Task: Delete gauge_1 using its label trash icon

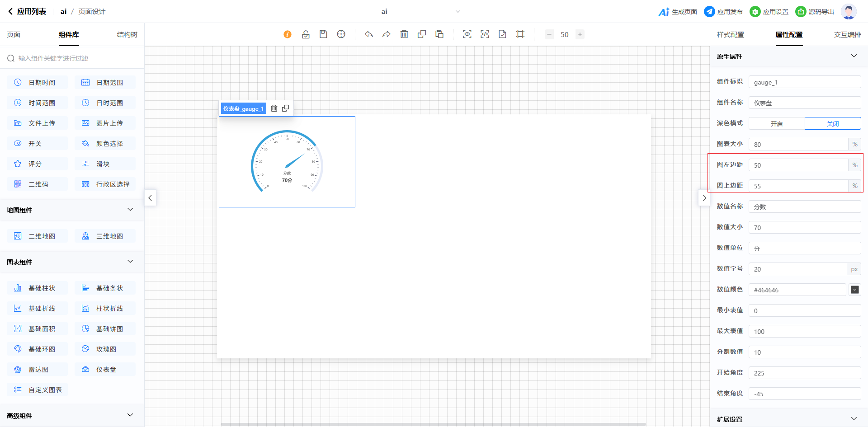Action: click(274, 108)
